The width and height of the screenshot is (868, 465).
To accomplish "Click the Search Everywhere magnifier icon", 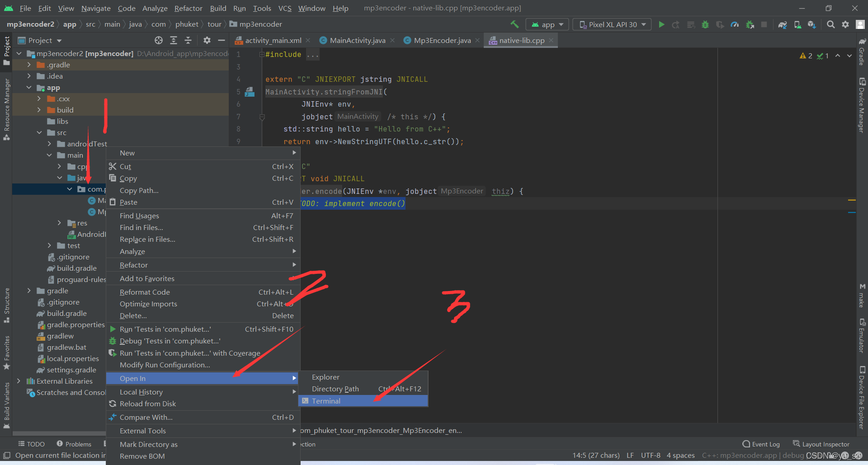I will click(x=830, y=24).
